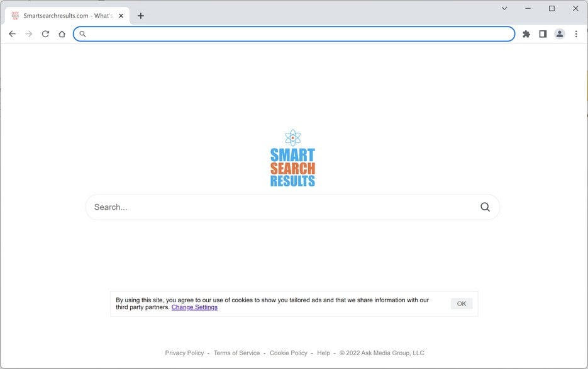Image resolution: width=588 pixels, height=369 pixels.
Task: Click the forward navigation arrow
Action: coord(29,34)
